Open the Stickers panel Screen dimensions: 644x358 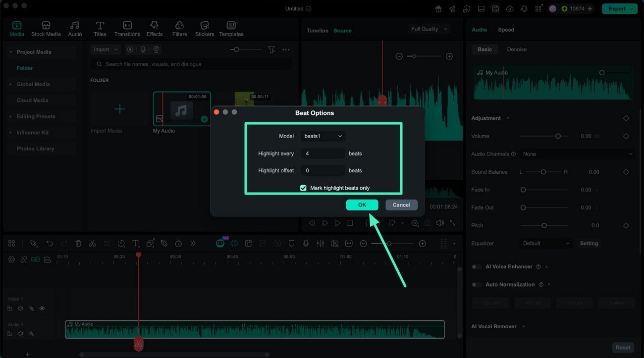[x=205, y=29]
